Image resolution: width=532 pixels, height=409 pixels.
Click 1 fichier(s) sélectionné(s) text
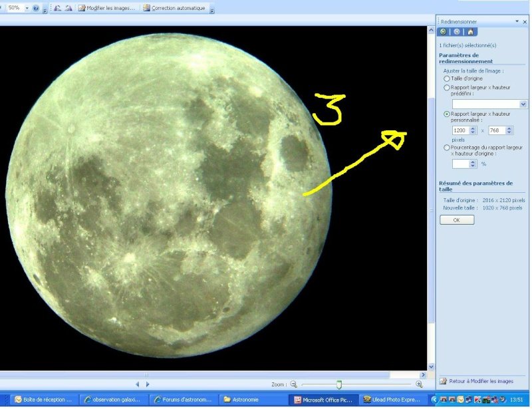point(467,45)
